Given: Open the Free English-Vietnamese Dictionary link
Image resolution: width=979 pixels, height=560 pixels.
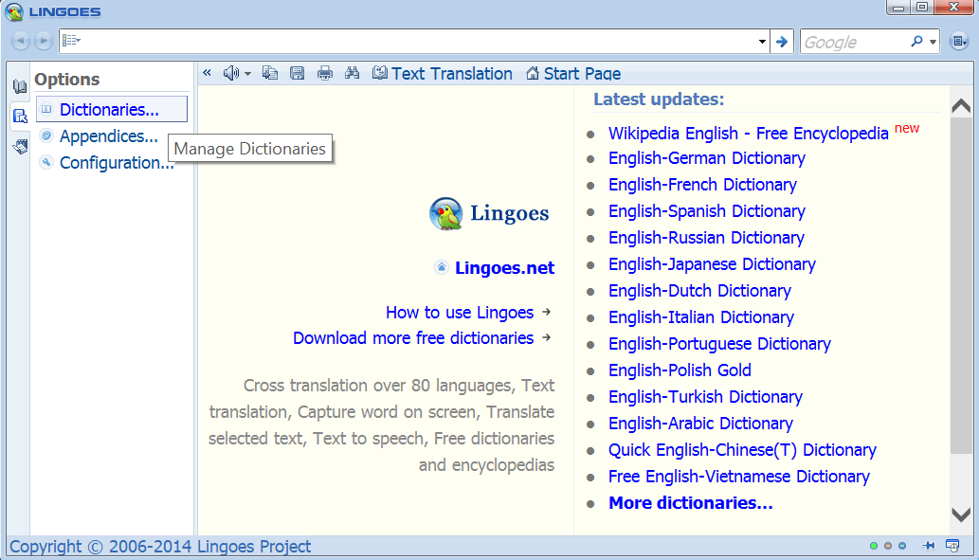Looking at the screenshot, I should tap(739, 477).
